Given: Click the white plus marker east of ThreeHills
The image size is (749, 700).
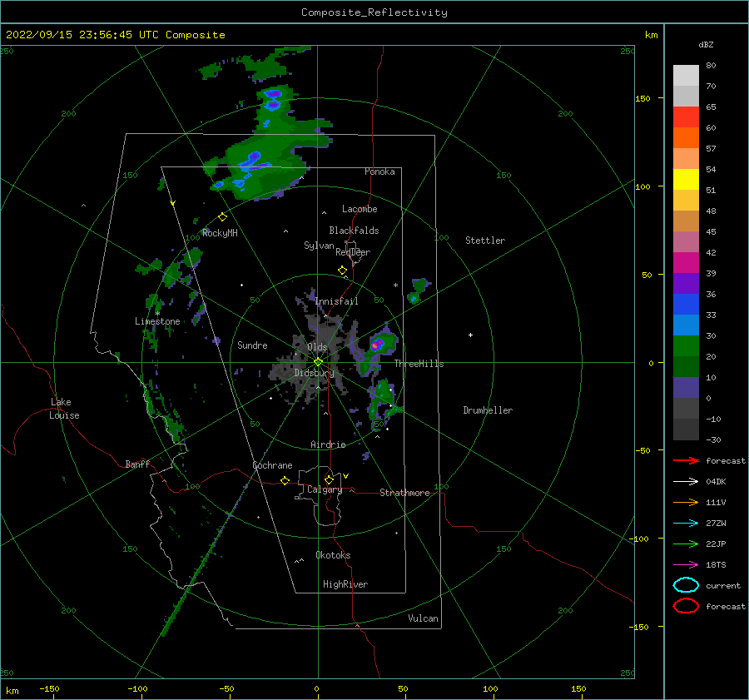Looking at the screenshot, I should point(470,335).
